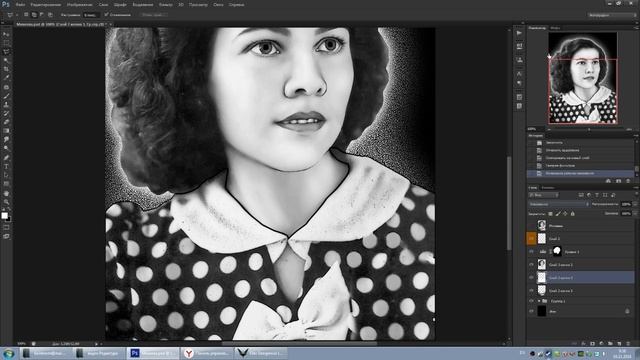
Task: Toggle the anti-alias checkbox in options bar
Action: [107, 15]
